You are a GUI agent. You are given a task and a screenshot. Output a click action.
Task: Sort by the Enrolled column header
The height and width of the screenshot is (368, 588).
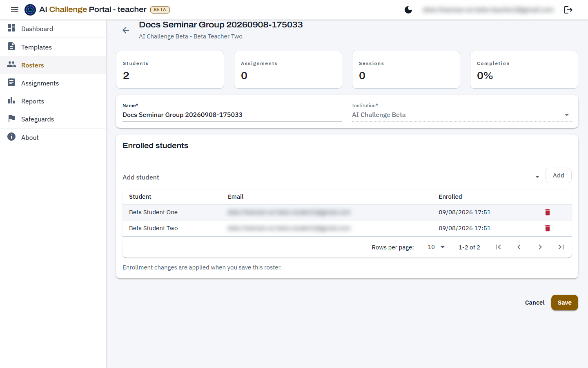(450, 197)
